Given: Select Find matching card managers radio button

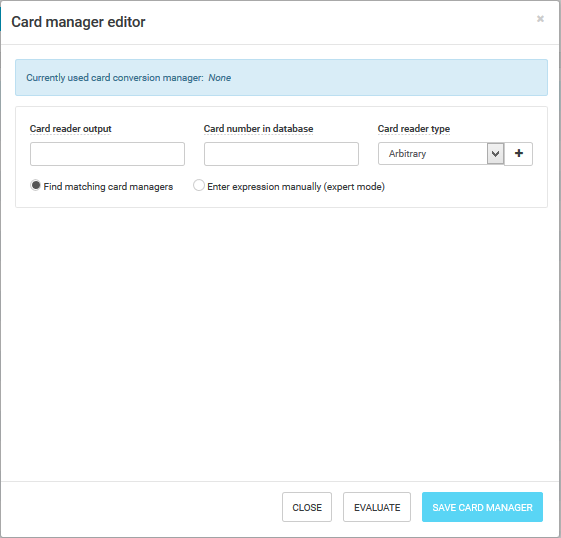Looking at the screenshot, I should click(x=35, y=185).
